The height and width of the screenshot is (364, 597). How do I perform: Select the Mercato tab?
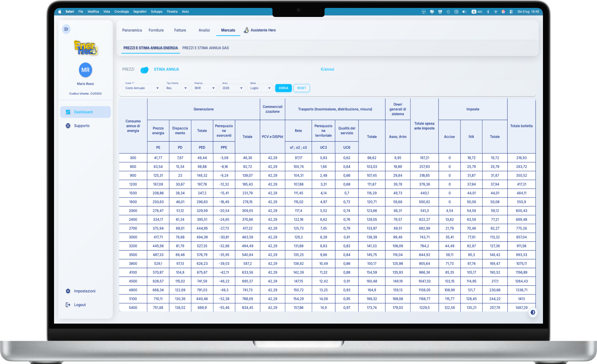pos(228,30)
